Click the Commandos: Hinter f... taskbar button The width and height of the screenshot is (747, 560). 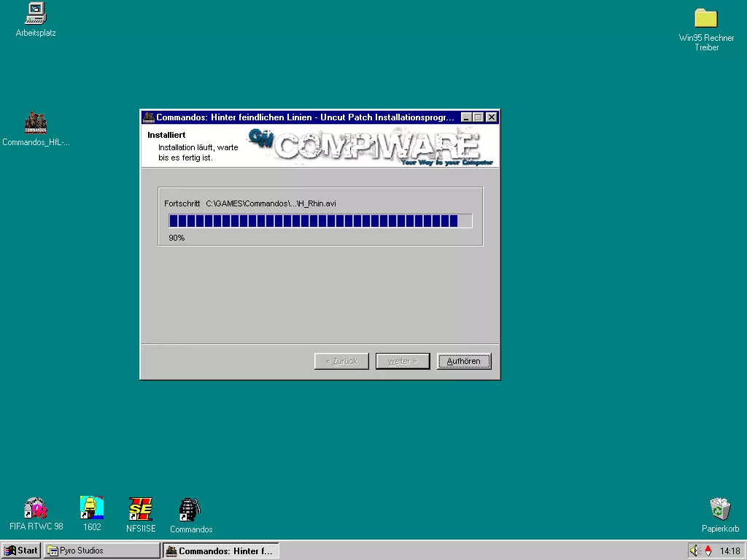tap(221, 551)
